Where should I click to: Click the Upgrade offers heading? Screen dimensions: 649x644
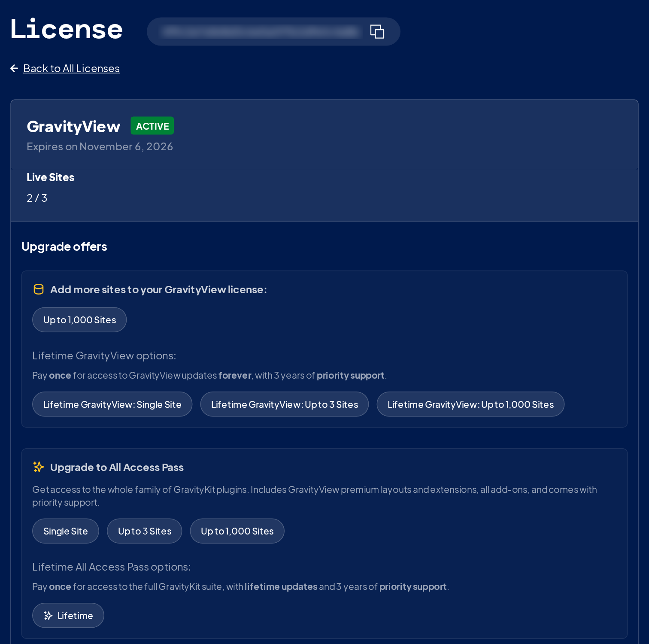click(64, 246)
